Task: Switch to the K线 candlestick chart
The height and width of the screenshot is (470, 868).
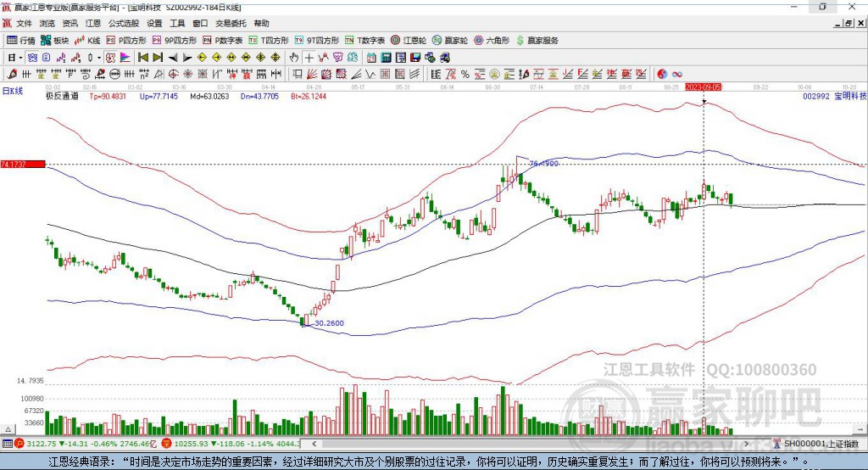Action: tap(87, 41)
